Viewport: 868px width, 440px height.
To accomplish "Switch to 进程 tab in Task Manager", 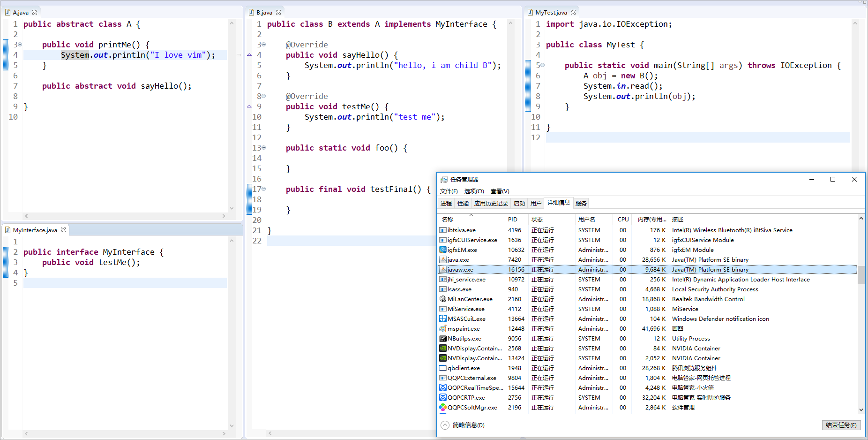I will click(446, 203).
